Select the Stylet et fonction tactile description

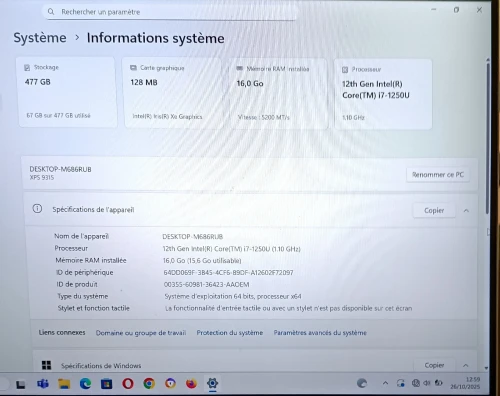(x=288, y=308)
